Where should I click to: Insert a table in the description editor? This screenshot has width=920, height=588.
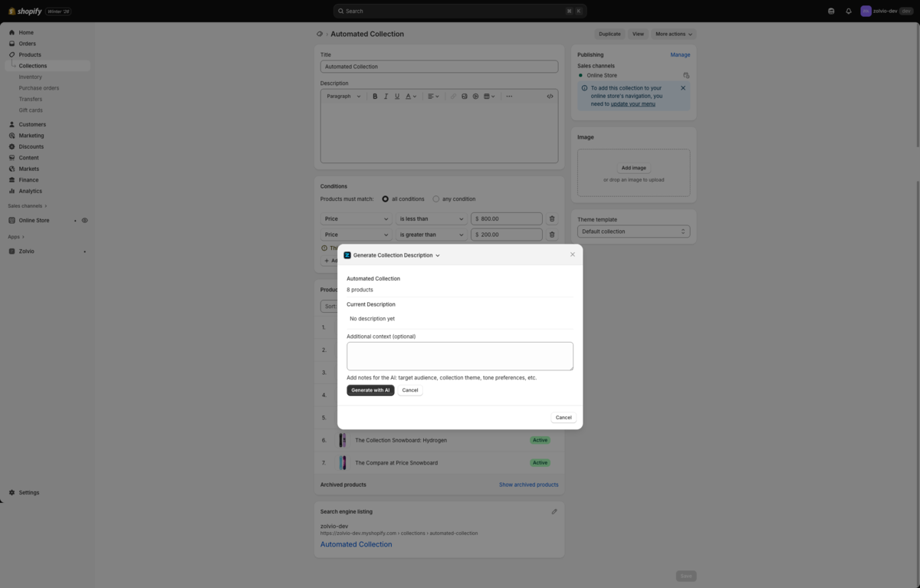487,96
